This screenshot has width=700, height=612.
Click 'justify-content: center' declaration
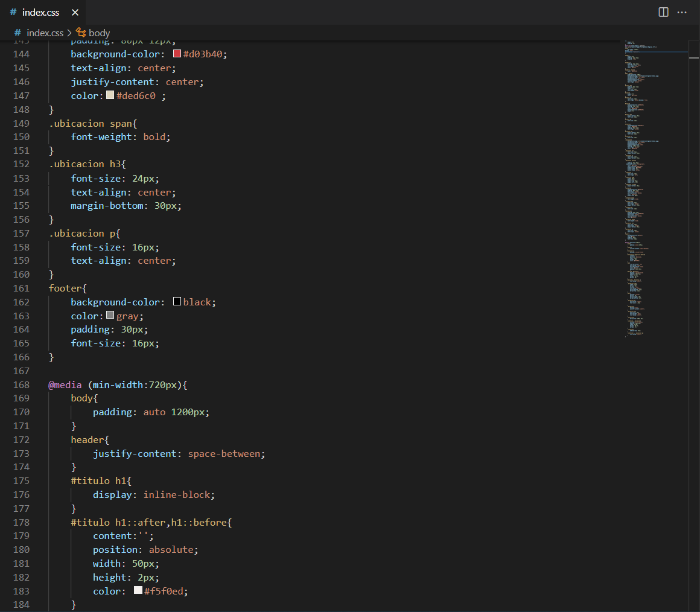(137, 82)
